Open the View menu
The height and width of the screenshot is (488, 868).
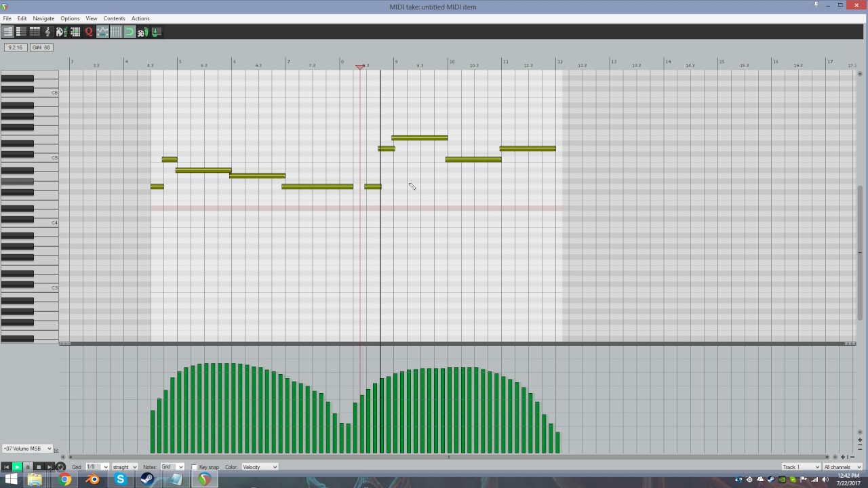92,18
